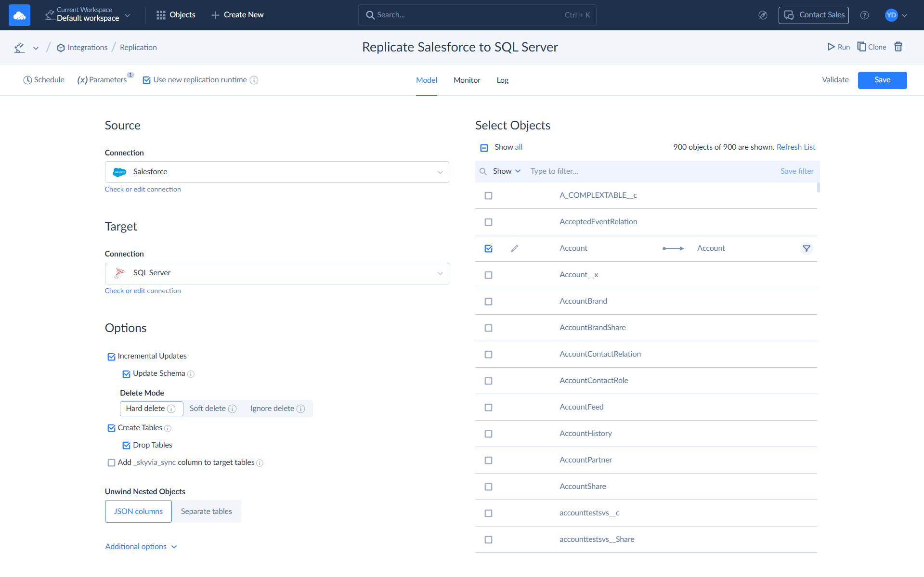
Task: Toggle Update Schema checkbox
Action: (x=127, y=374)
